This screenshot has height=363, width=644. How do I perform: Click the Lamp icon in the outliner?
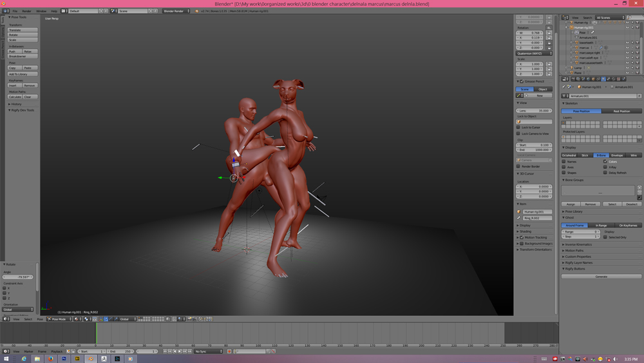[571, 68]
